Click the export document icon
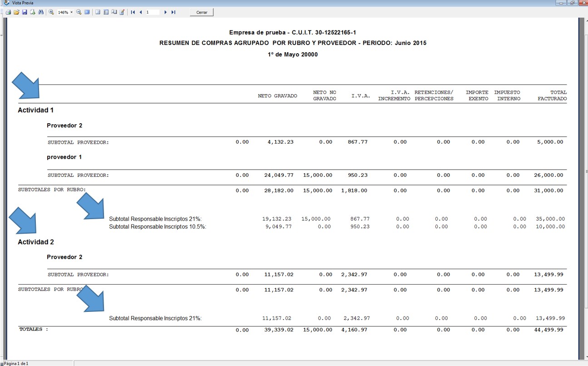588x366 pixels. coord(32,12)
